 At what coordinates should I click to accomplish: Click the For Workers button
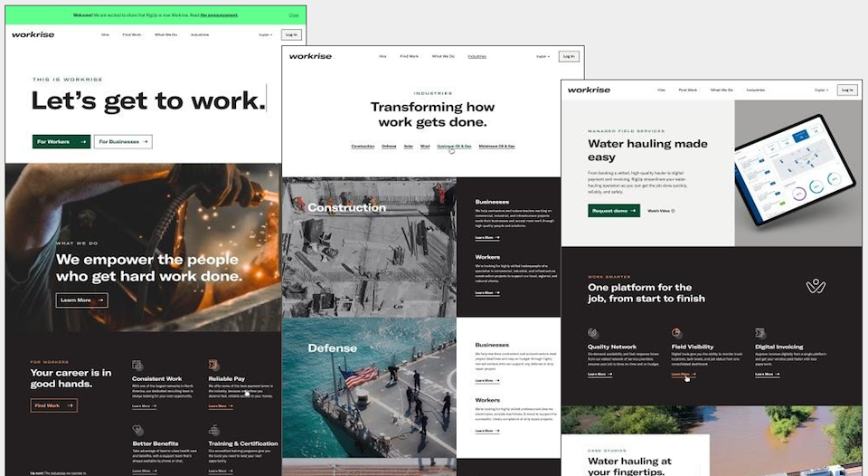click(x=61, y=142)
